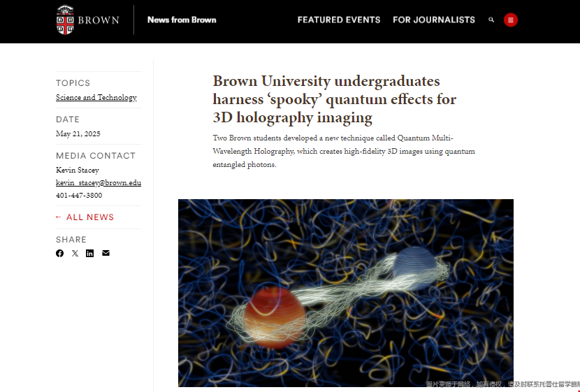580x392 pixels.
Task: Go to News from Brown home
Action: click(x=182, y=20)
